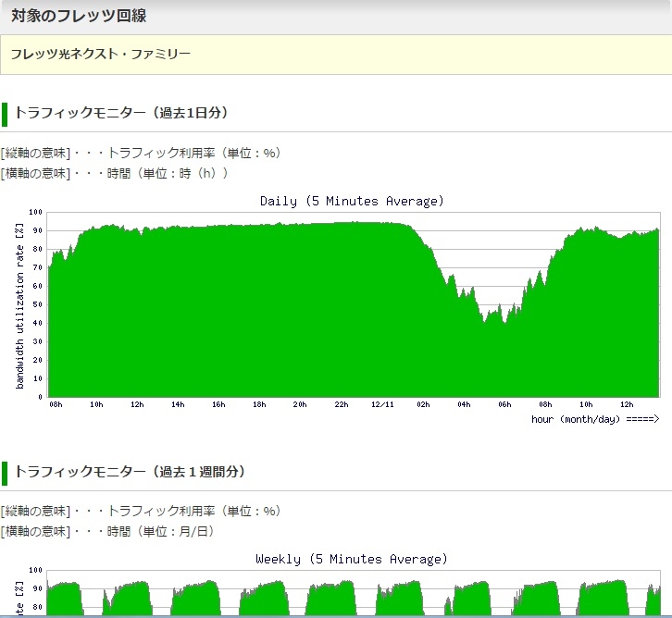Click the 12/11 date label on daily axis

tap(382, 404)
